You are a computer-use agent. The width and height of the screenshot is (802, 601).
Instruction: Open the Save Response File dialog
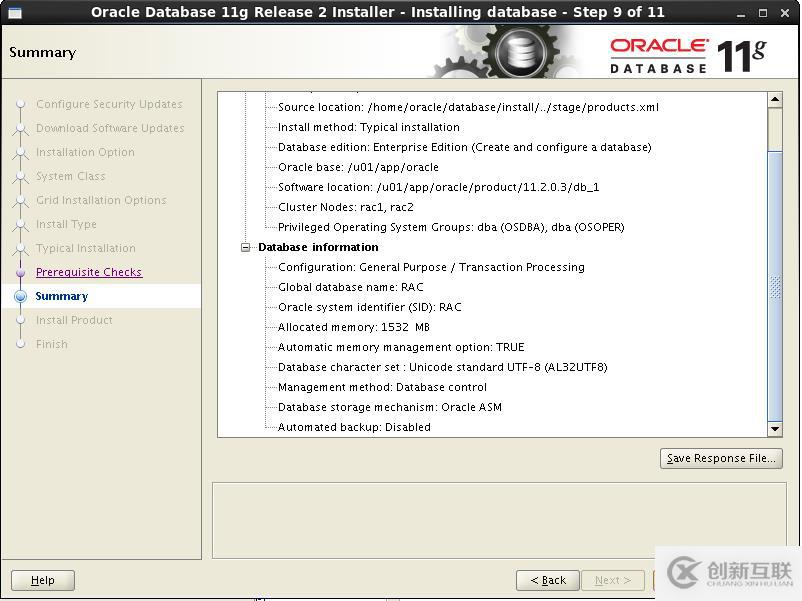coord(721,458)
